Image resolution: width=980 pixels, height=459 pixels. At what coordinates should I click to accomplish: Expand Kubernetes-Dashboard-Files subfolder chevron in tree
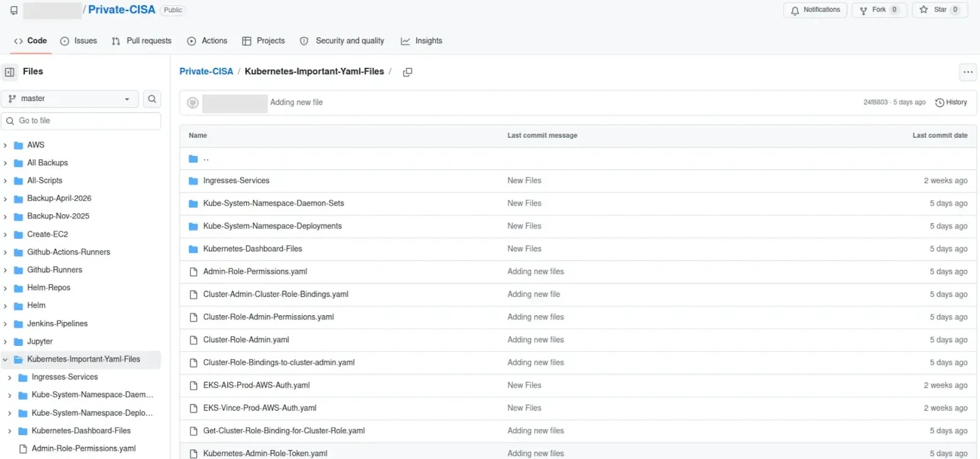point(10,431)
